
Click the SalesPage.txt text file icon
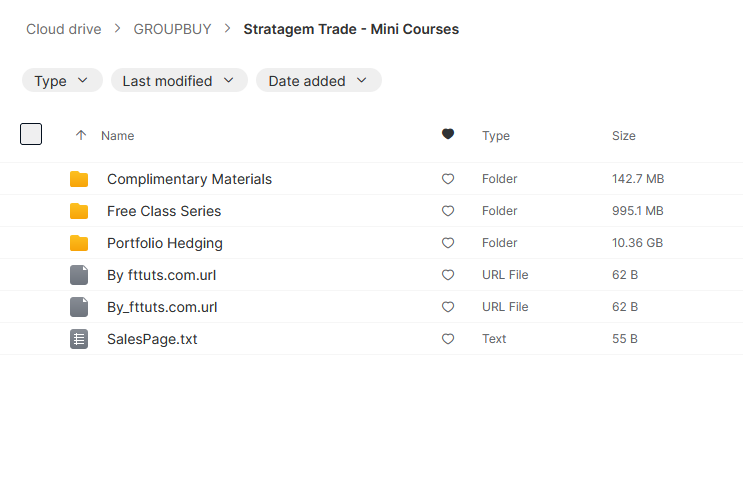(79, 339)
